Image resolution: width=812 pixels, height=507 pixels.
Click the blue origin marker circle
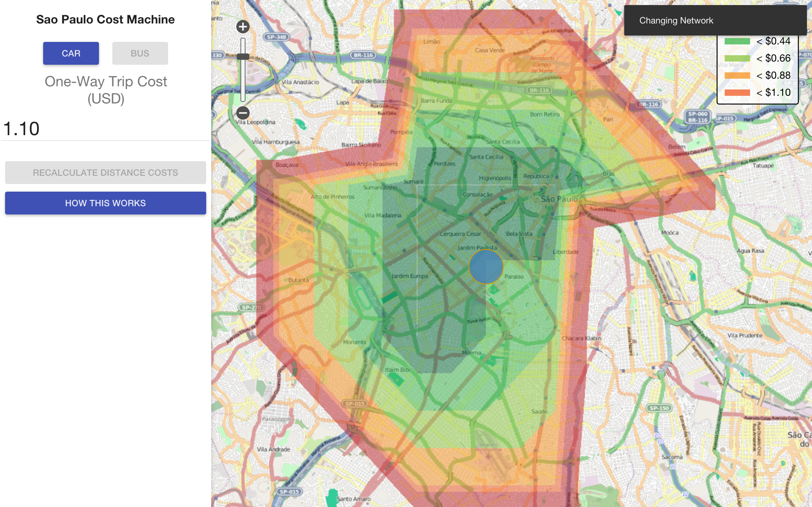point(486,267)
